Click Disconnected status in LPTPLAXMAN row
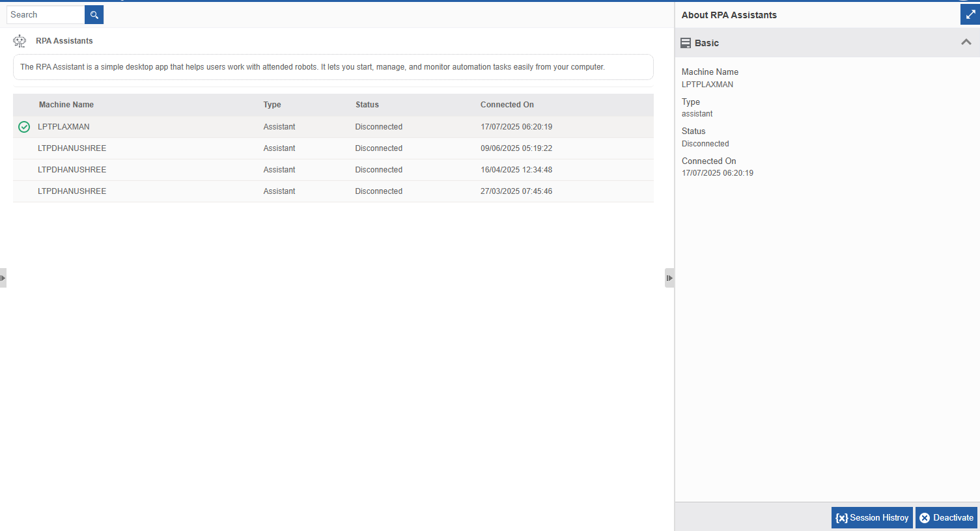Screen dimensions: 980x531 [x=379, y=127]
